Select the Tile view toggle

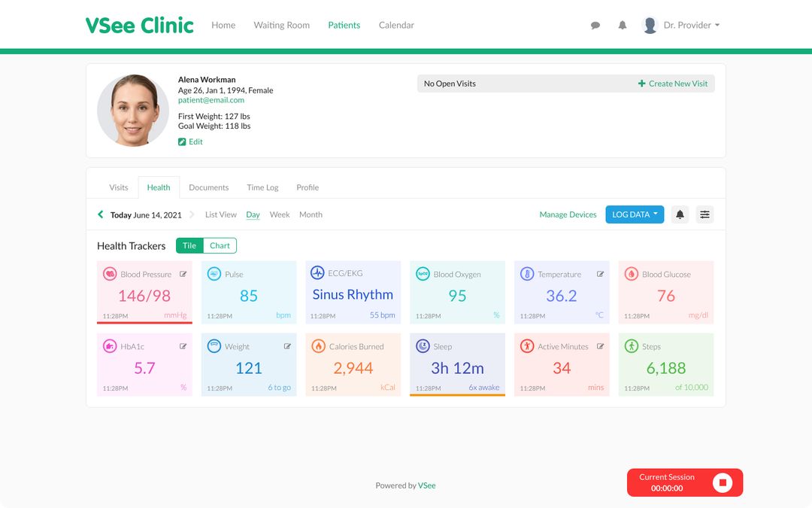point(189,245)
